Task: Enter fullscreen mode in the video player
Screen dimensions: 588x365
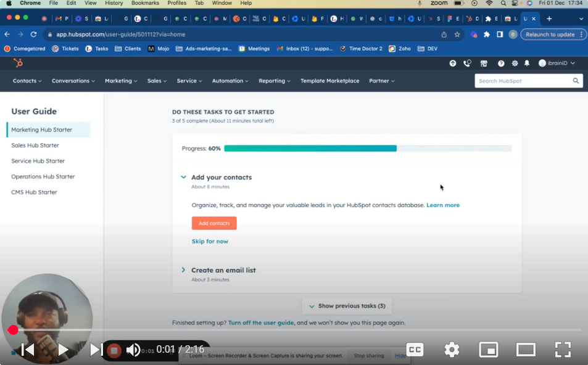Action: click(x=563, y=350)
